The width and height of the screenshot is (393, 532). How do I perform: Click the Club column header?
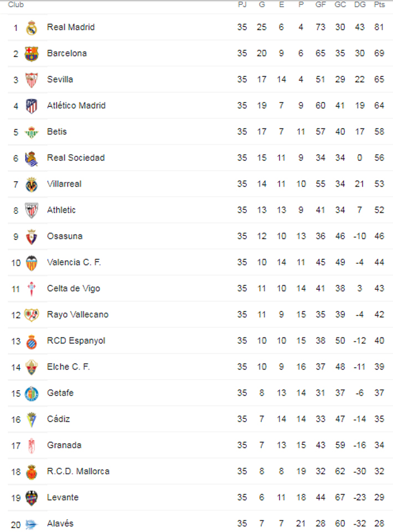point(15,5)
